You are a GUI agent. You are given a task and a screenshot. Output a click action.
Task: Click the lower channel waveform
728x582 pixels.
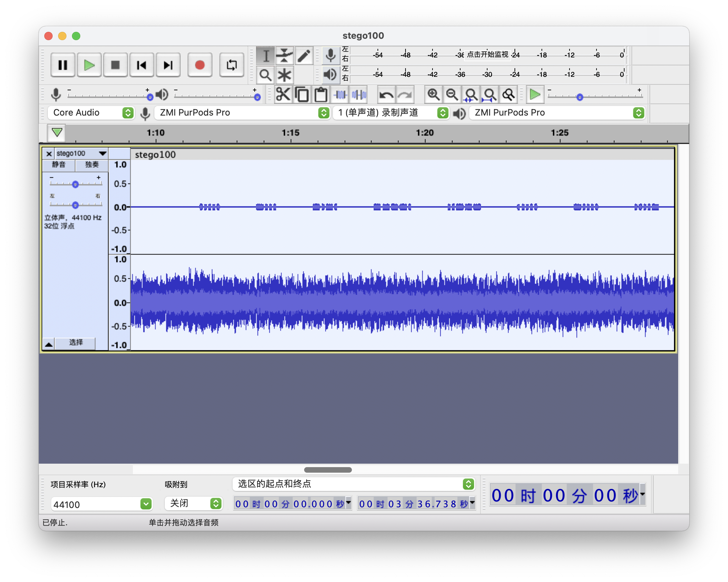point(402,303)
